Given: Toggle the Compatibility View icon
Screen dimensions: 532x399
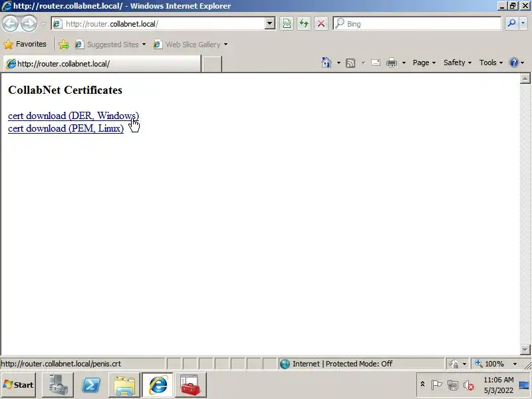Looking at the screenshot, I should tap(287, 24).
